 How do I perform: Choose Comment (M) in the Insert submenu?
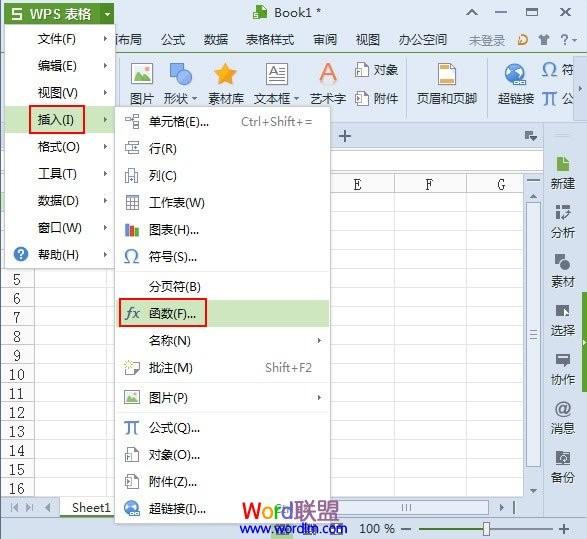pos(223,368)
